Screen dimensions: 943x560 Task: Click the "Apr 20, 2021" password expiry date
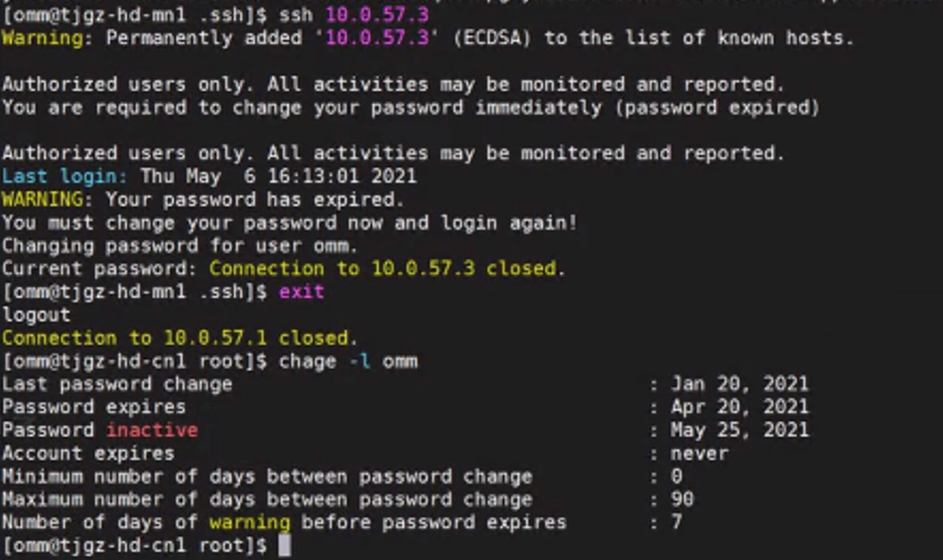coord(739,407)
